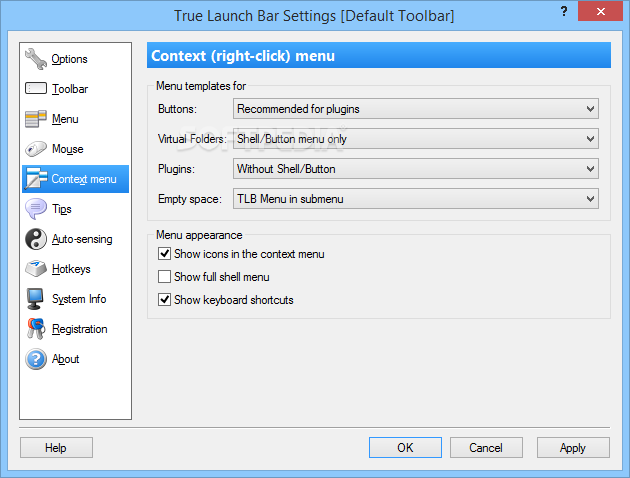Click the Hotkeys key icon
Viewport: 630px width, 478px height.
[x=36, y=269]
